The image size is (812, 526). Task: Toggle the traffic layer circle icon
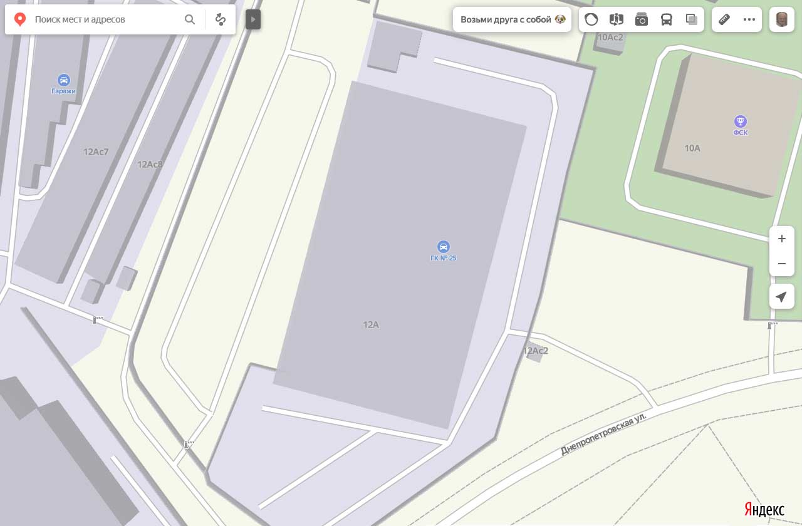[591, 19]
